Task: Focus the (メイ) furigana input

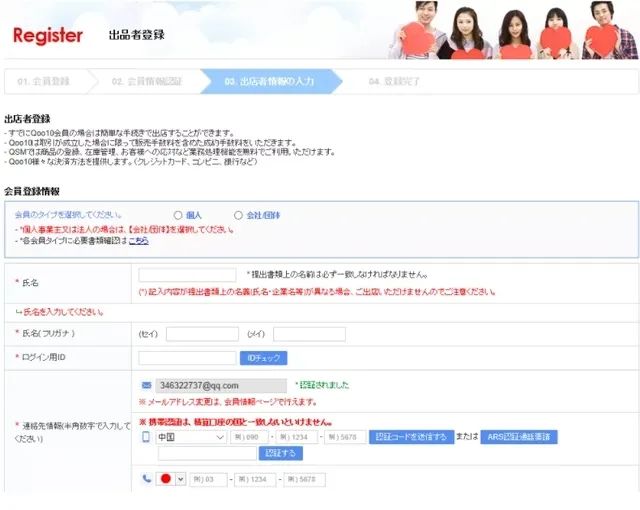Action: [x=309, y=334]
